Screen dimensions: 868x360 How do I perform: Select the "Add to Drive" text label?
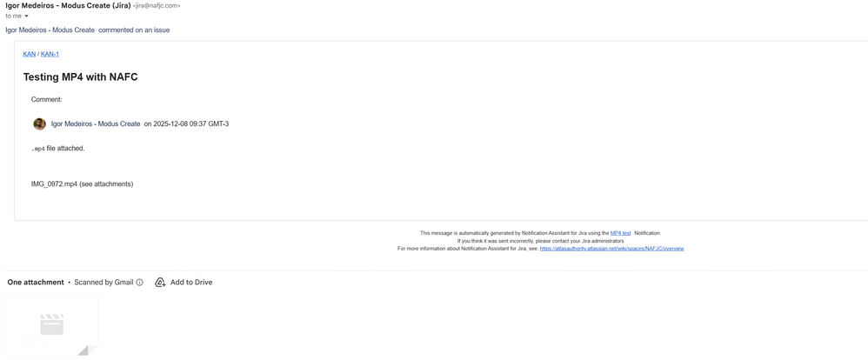click(191, 283)
